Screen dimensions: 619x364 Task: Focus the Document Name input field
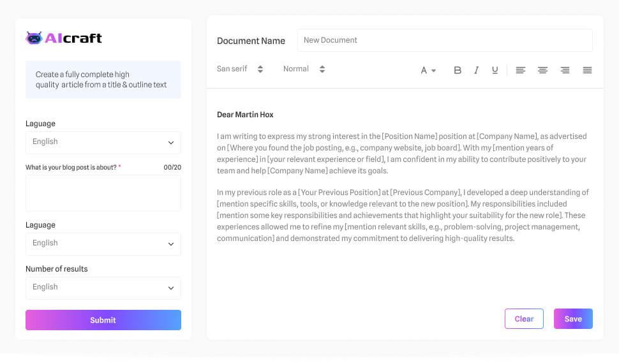[x=444, y=40]
